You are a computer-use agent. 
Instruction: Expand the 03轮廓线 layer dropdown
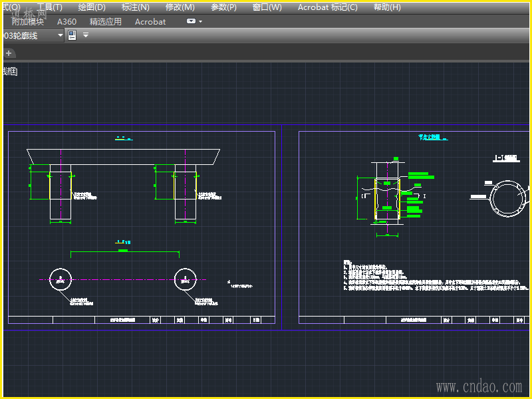60,35
